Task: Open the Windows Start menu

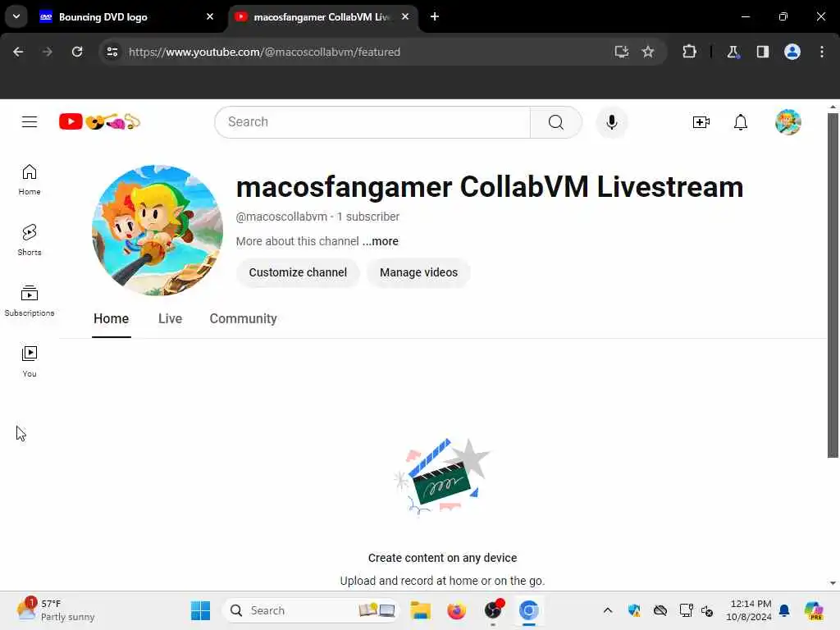Action: [200, 610]
